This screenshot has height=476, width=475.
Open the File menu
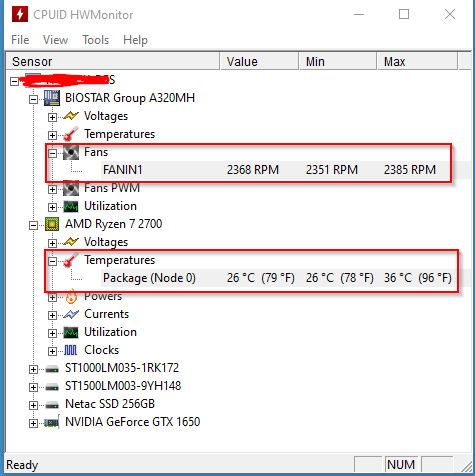[20, 40]
